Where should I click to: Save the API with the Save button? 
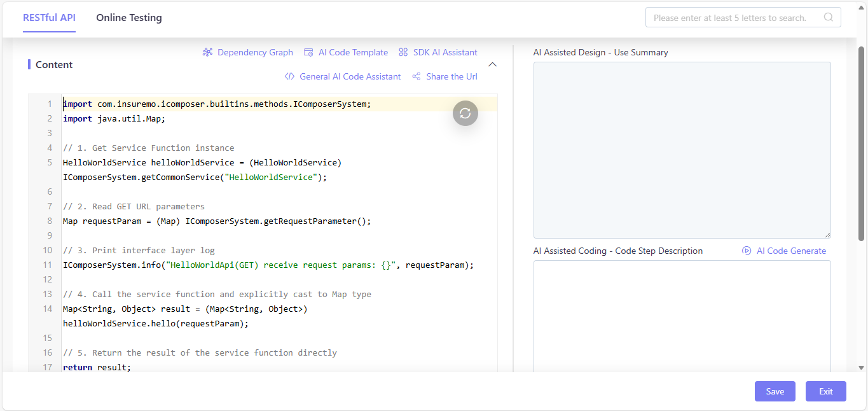(775, 391)
